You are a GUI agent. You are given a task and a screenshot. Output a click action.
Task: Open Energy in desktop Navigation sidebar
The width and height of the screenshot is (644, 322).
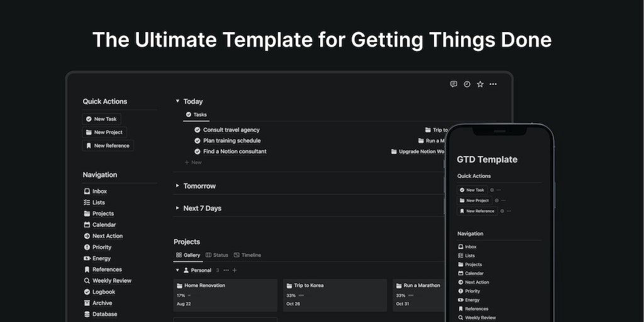(x=97, y=258)
